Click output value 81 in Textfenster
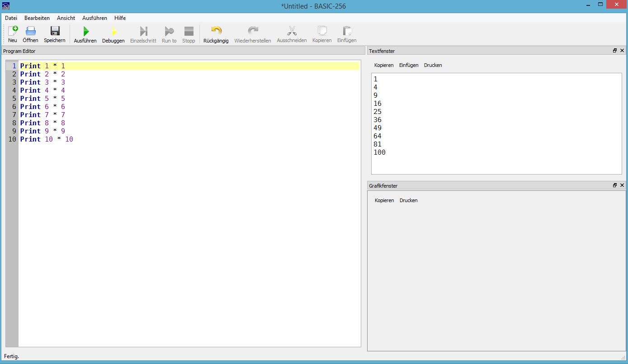Screen dimensions: 628x364 378,144
